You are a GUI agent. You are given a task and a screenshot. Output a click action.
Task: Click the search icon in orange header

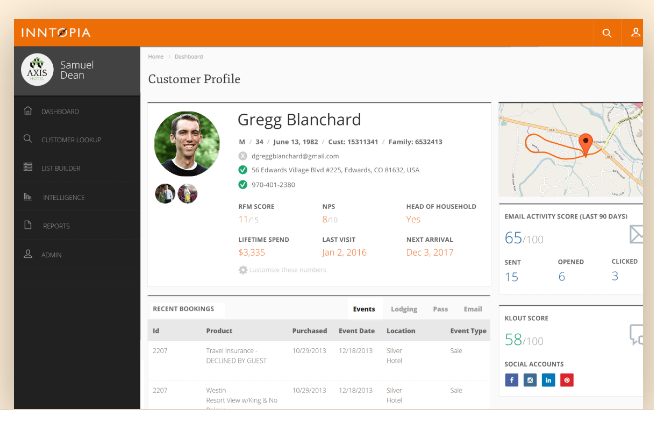pyautogui.click(x=607, y=33)
